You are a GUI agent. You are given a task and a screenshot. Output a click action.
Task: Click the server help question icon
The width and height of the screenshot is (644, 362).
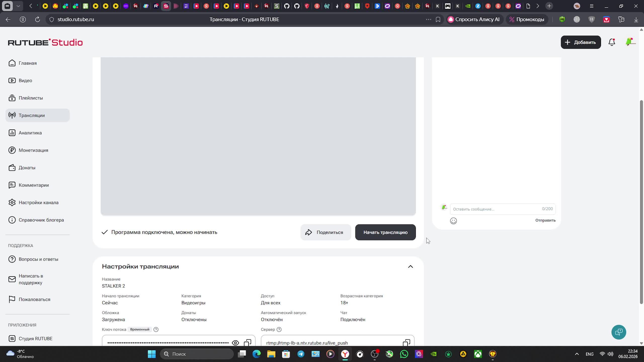(279, 329)
